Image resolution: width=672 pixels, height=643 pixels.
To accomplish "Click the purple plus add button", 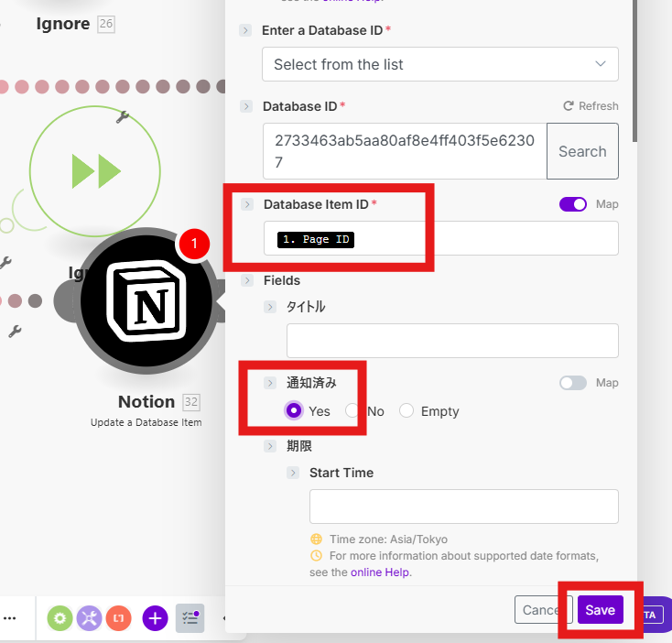I will 155,618.
